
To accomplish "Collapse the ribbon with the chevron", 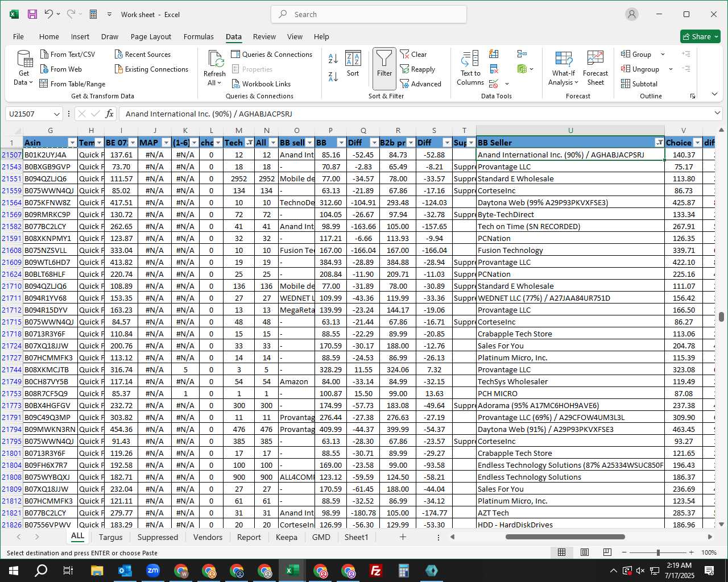I will pyautogui.click(x=715, y=95).
